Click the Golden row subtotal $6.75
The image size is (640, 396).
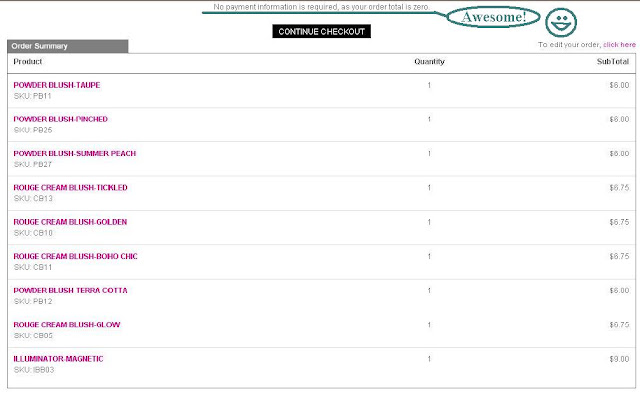click(x=619, y=222)
